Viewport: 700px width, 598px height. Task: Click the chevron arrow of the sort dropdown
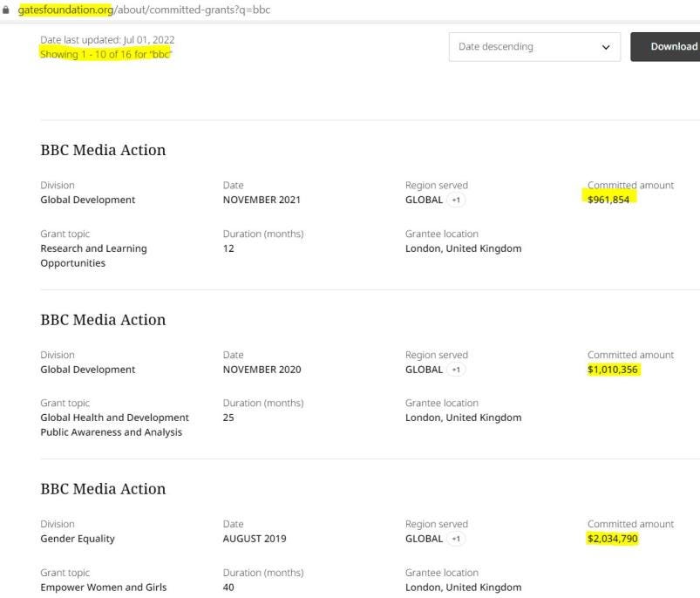pos(605,47)
